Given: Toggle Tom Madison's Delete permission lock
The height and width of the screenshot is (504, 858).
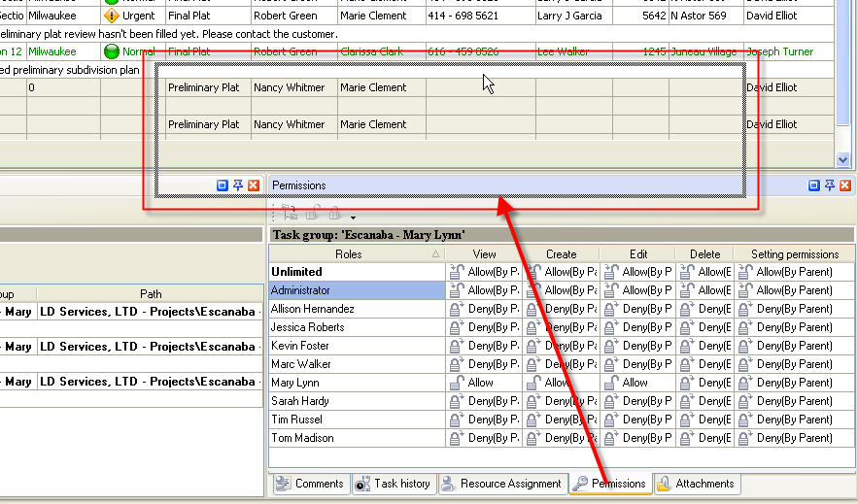Looking at the screenshot, I should click(x=686, y=438).
